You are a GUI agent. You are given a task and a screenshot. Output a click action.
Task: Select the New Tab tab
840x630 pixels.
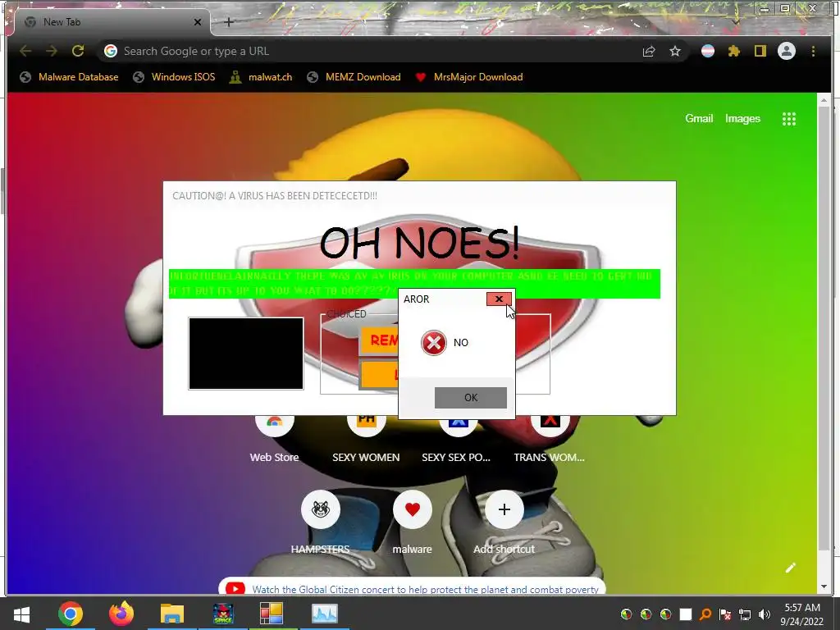click(x=112, y=22)
